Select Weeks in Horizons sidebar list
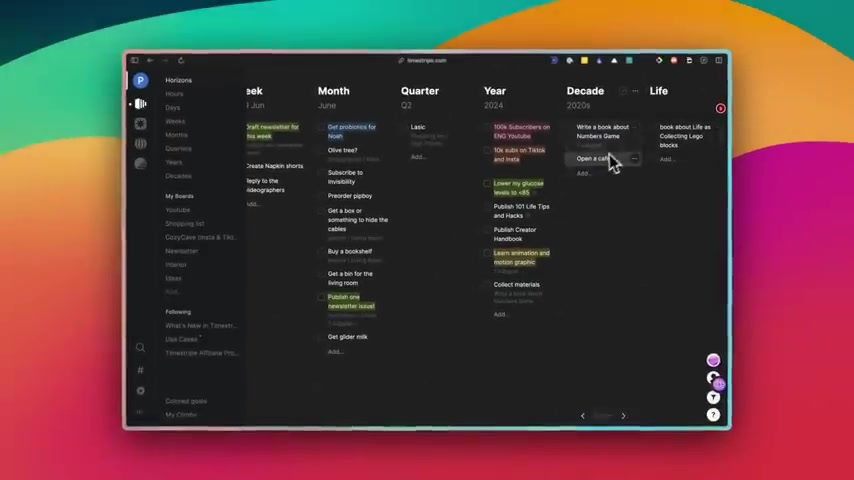Image resolution: width=854 pixels, height=480 pixels. coord(175,121)
